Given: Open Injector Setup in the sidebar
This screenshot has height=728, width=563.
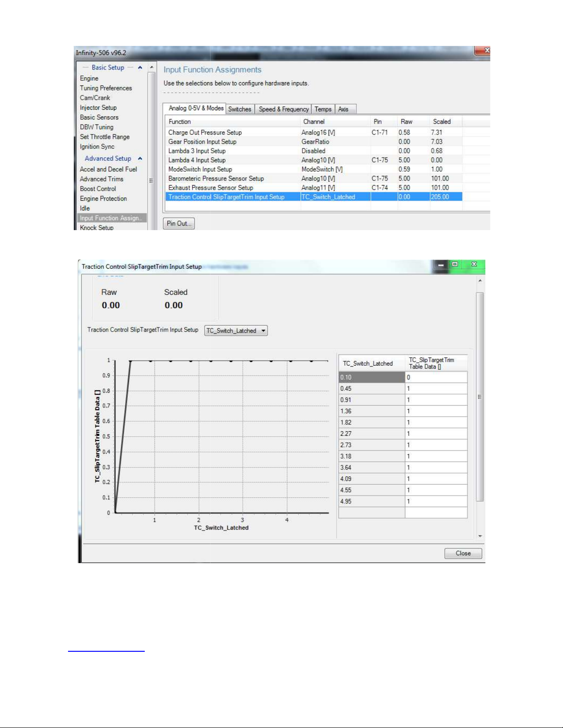Looking at the screenshot, I should (98, 107).
